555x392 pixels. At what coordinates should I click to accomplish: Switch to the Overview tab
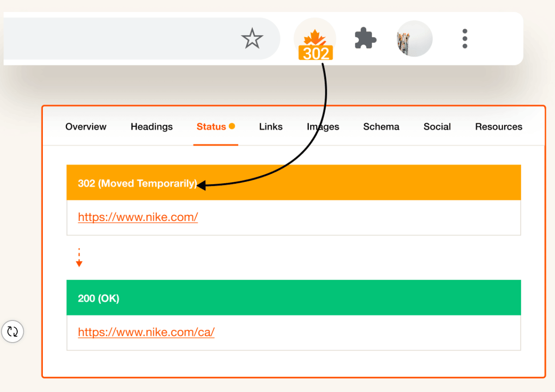pos(86,127)
